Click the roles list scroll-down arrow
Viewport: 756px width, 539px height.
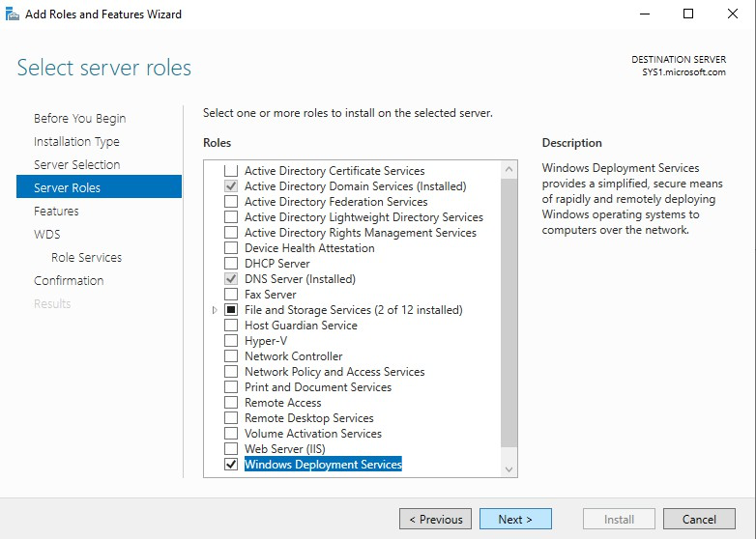click(x=509, y=469)
